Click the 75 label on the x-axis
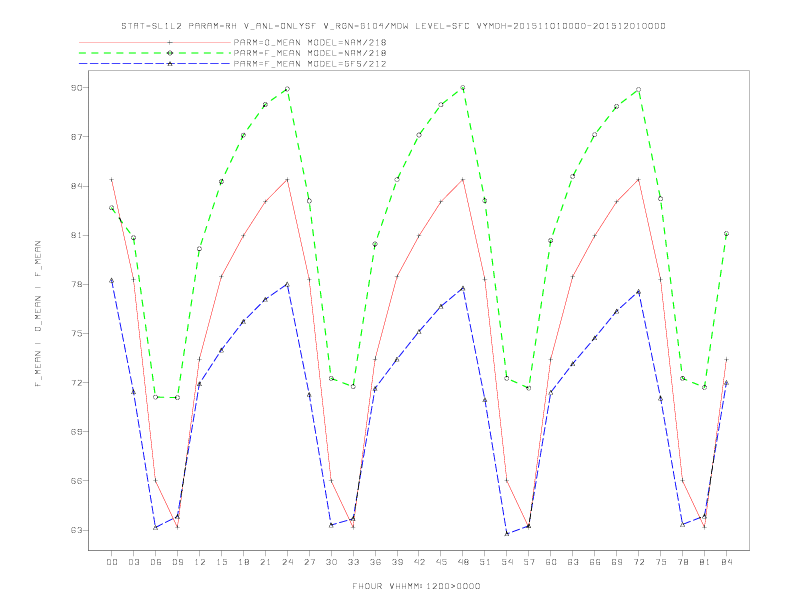This screenshot has height=612, width=792. click(x=661, y=562)
